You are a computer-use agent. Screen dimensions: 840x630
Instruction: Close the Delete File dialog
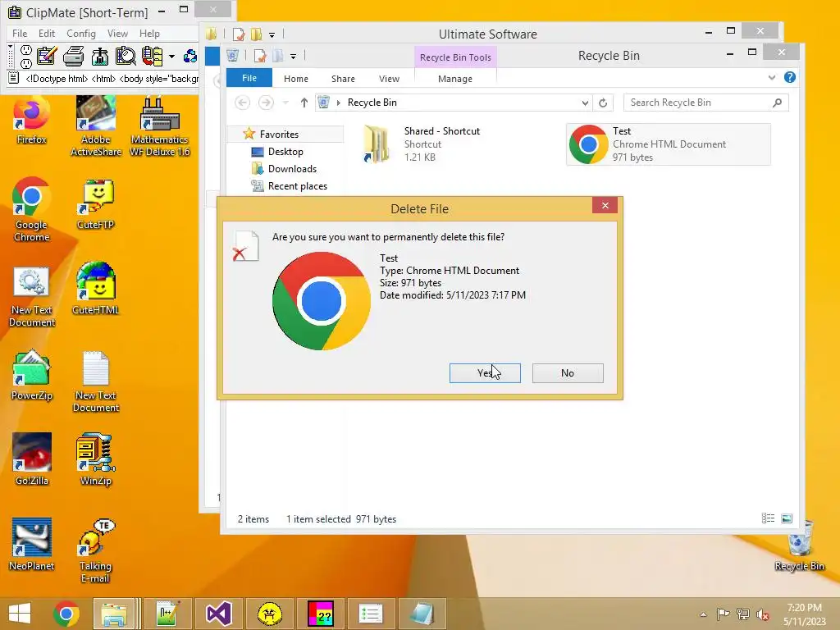pos(605,205)
